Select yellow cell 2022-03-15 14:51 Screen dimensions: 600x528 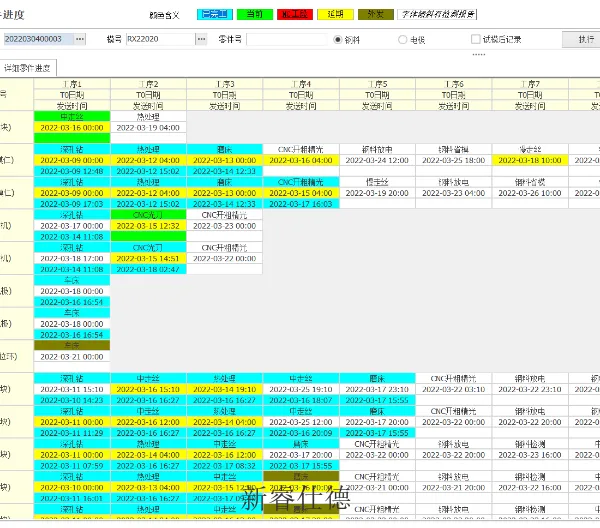[148, 258]
